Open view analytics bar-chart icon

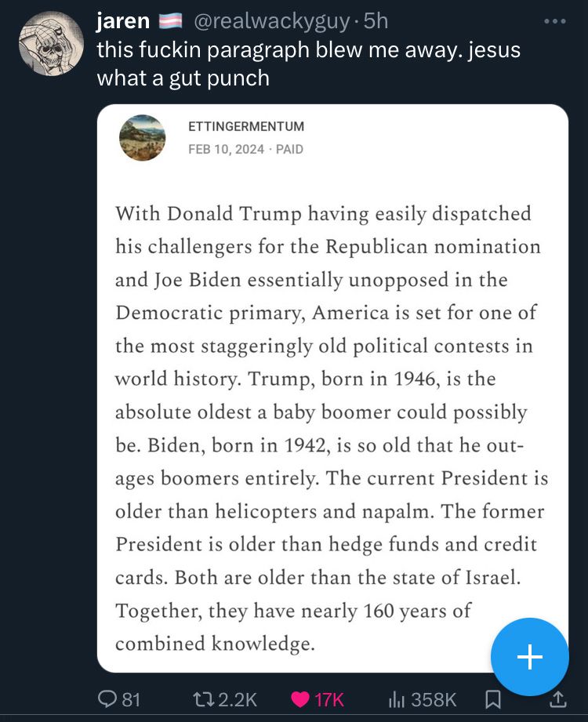tap(397, 698)
